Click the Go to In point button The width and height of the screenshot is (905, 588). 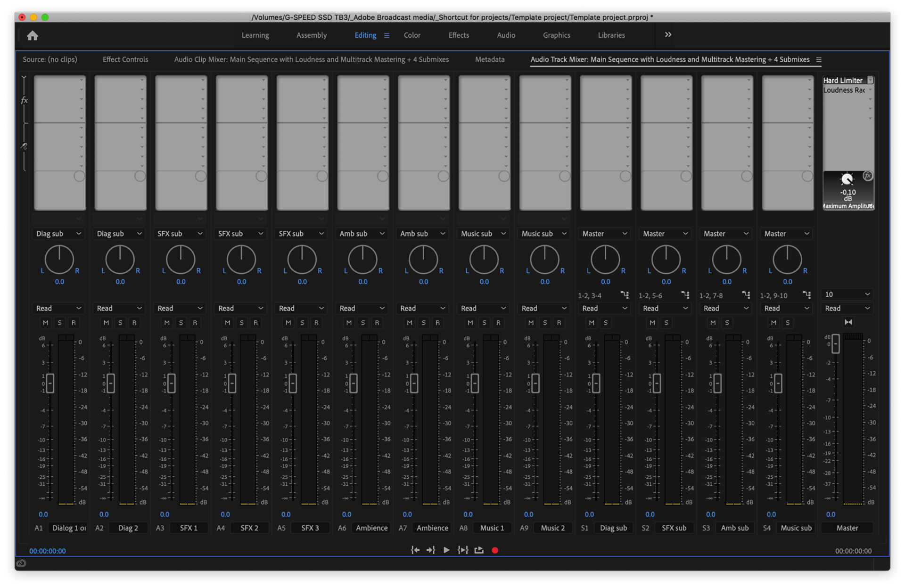(415, 550)
